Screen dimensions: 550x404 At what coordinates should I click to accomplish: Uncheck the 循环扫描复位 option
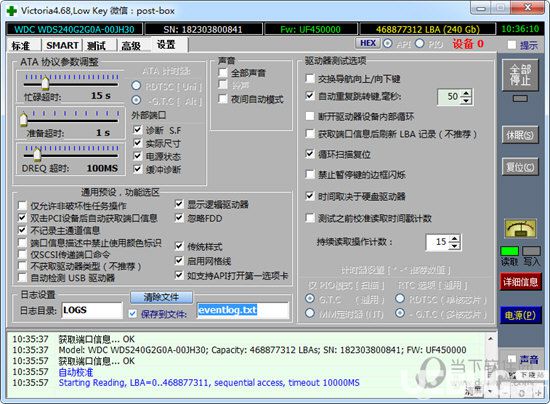[310, 154]
